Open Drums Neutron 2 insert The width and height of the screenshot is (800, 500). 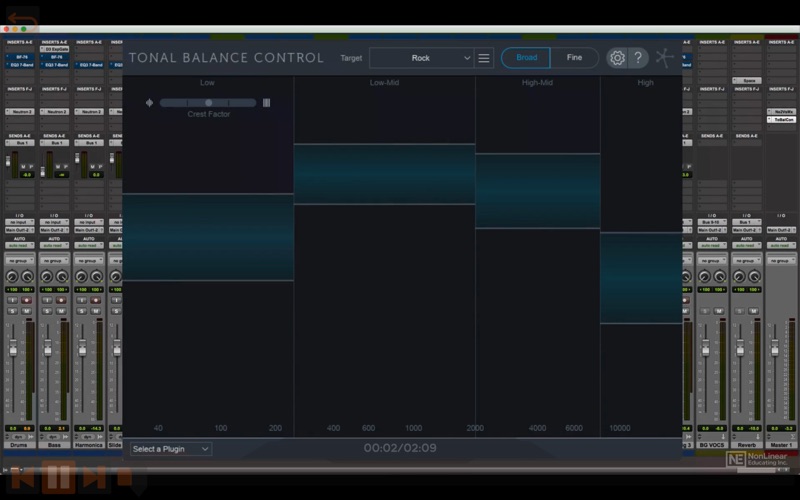click(20, 112)
